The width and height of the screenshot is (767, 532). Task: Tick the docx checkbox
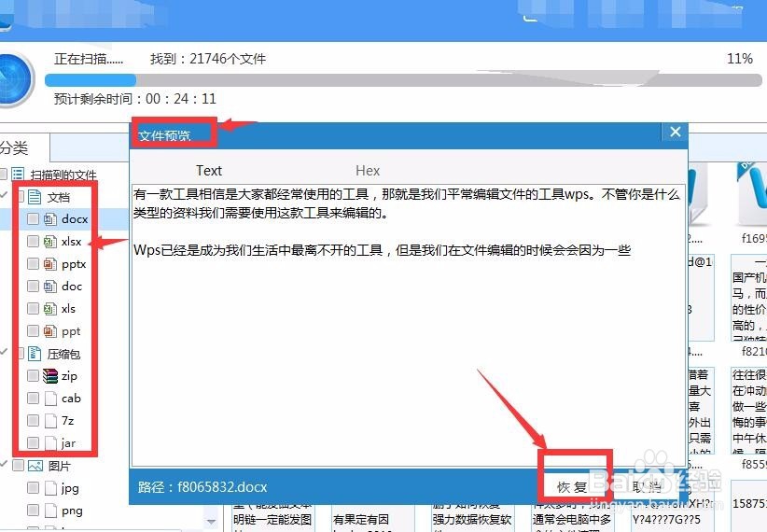pyautogui.click(x=33, y=218)
